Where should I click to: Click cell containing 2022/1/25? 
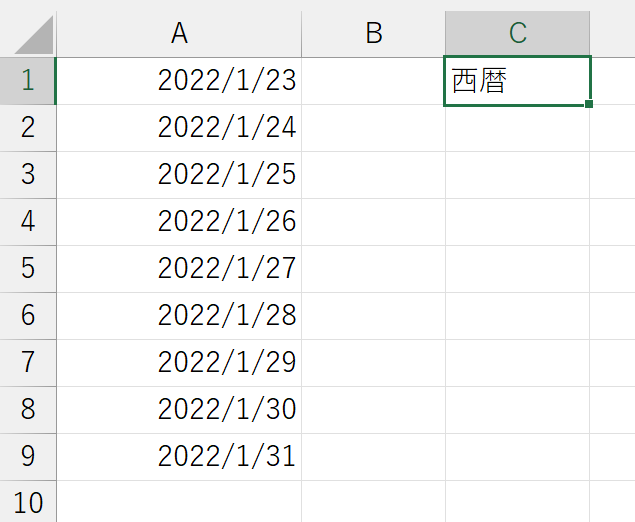click(179, 175)
